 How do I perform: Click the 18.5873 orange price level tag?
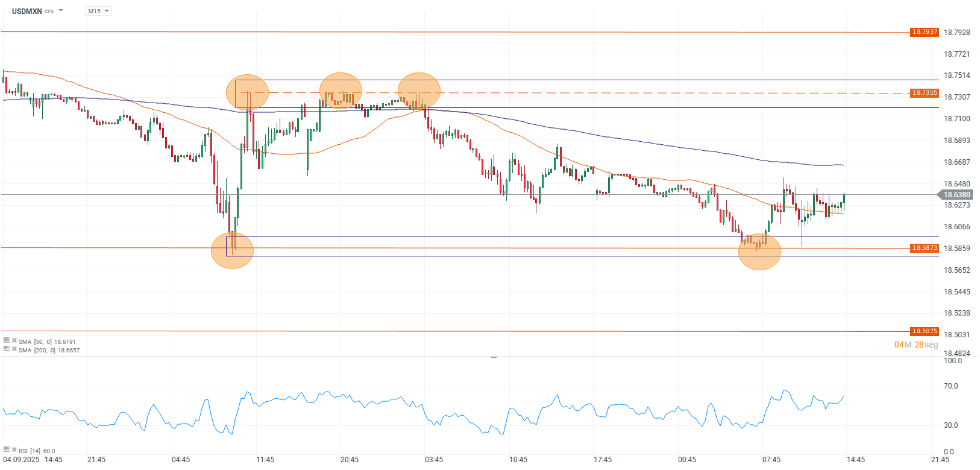[925, 248]
